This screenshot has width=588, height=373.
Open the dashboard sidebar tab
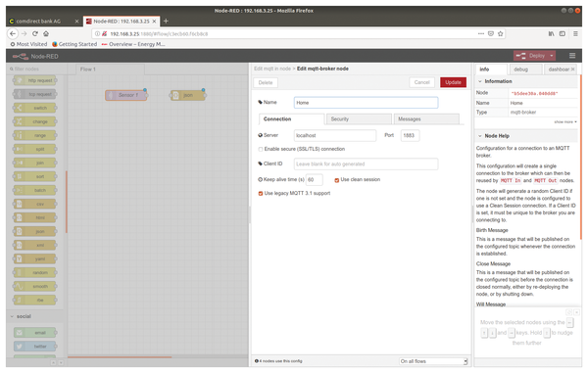click(561, 70)
